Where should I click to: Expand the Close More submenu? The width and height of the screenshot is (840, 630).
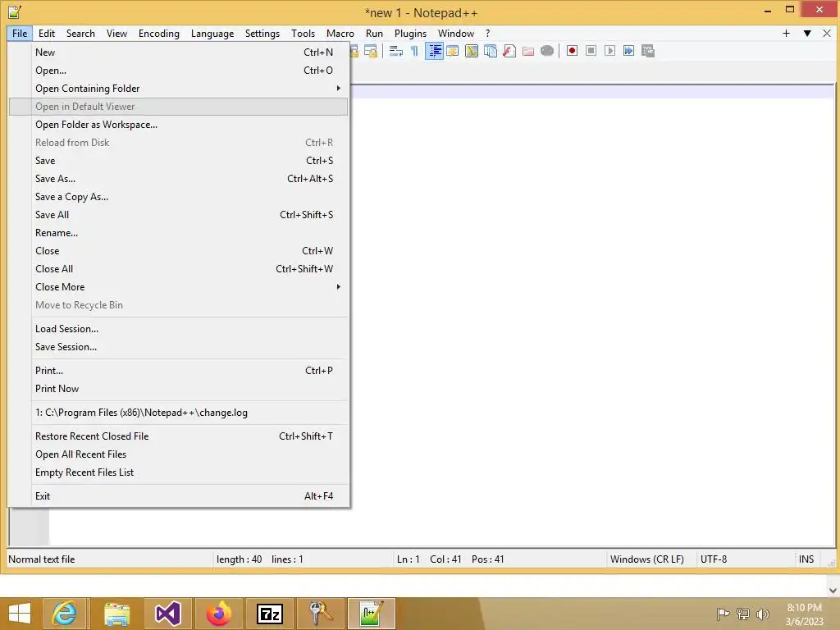[x=179, y=286]
